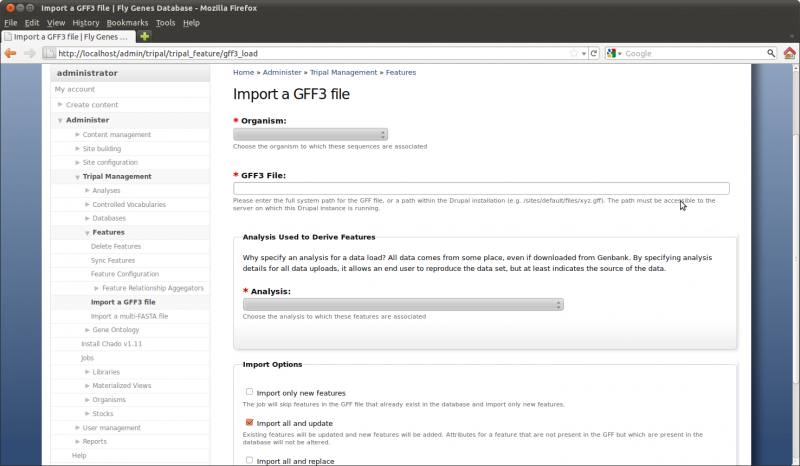Click Import a GFF3 file sidebar item

pyautogui.click(x=123, y=302)
